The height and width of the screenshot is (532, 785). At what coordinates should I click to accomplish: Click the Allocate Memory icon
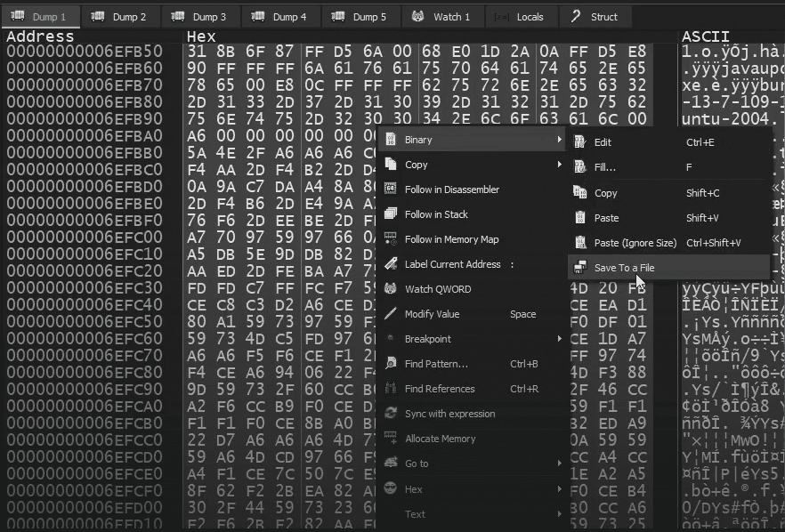click(391, 439)
